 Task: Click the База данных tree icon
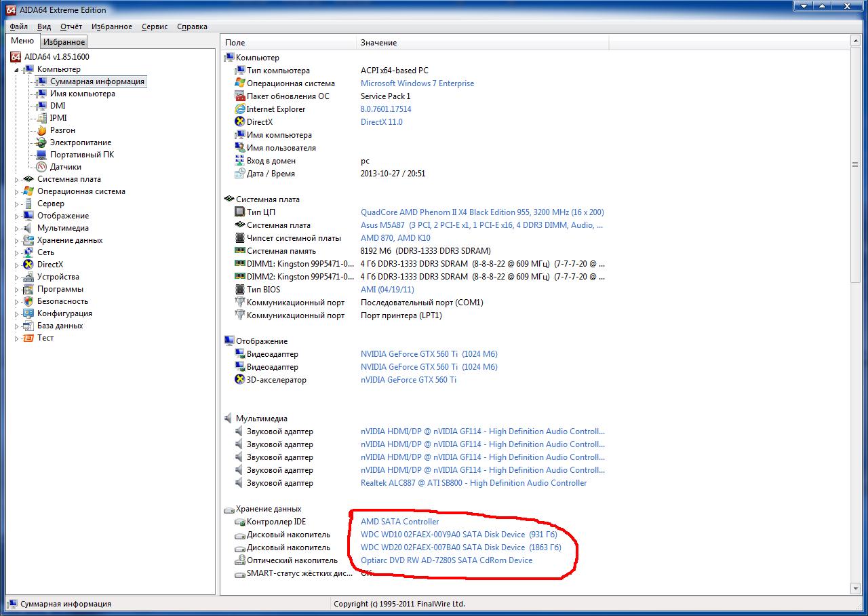coord(28,326)
